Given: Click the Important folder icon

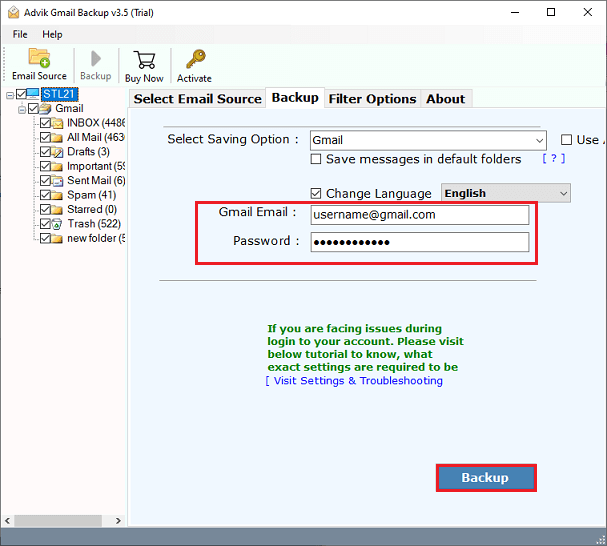Looking at the screenshot, I should [x=57, y=167].
